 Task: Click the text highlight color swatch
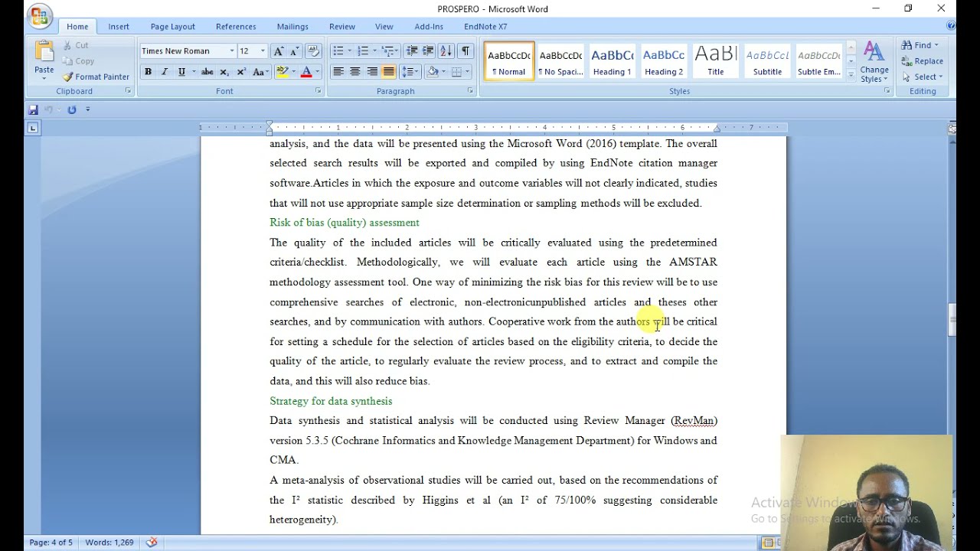click(282, 72)
